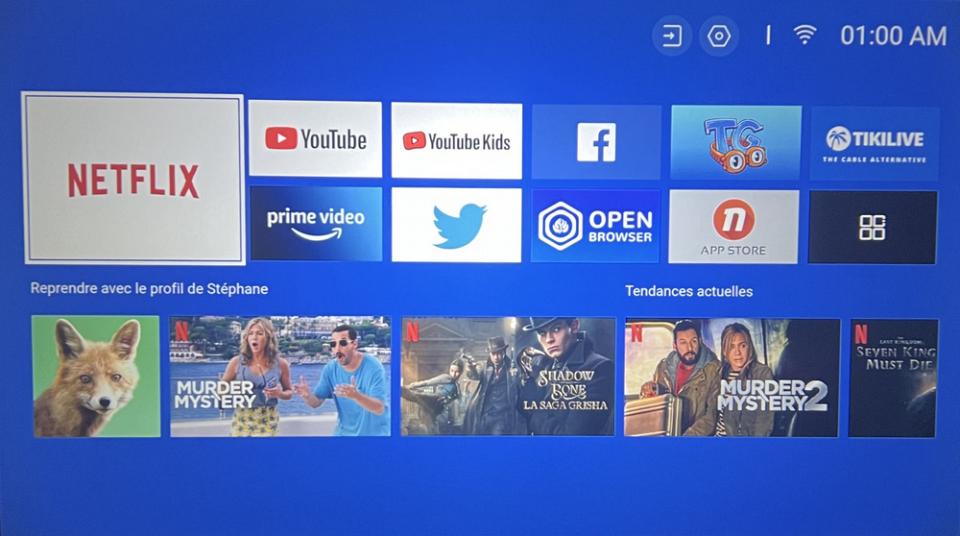960x536 pixels.
Task: Click the 'Tendances actuelles' heading
Action: pos(689,291)
